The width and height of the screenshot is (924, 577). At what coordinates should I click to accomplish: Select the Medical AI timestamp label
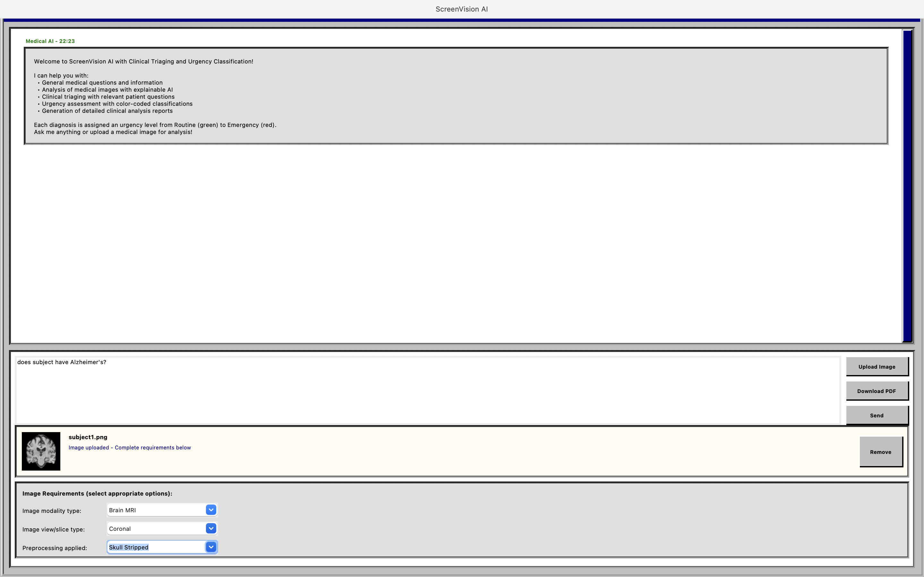(50, 41)
